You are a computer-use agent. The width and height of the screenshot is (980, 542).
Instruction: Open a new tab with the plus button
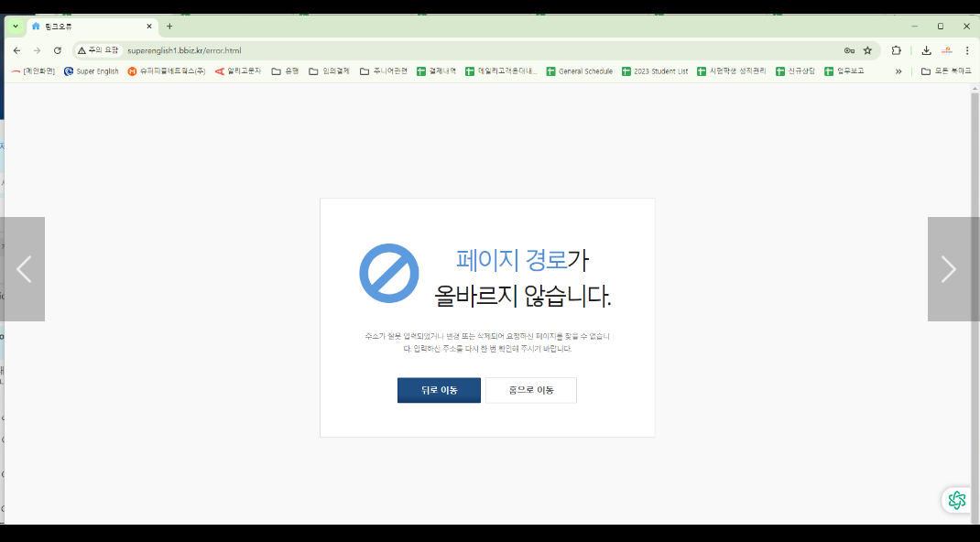point(169,27)
